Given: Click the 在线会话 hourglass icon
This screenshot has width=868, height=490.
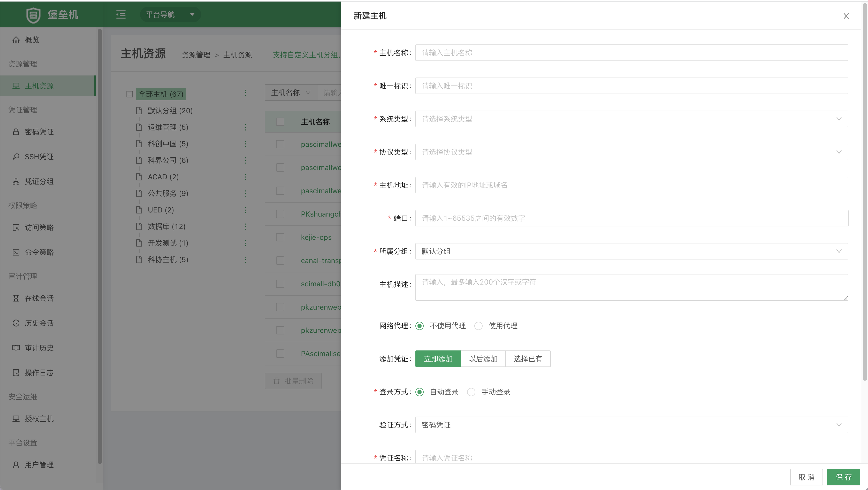Looking at the screenshot, I should click(16, 298).
